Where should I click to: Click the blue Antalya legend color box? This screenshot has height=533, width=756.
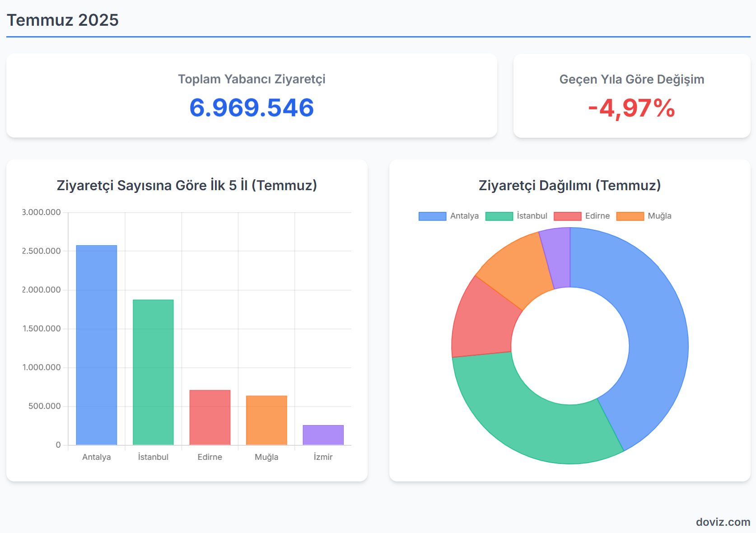tap(432, 216)
